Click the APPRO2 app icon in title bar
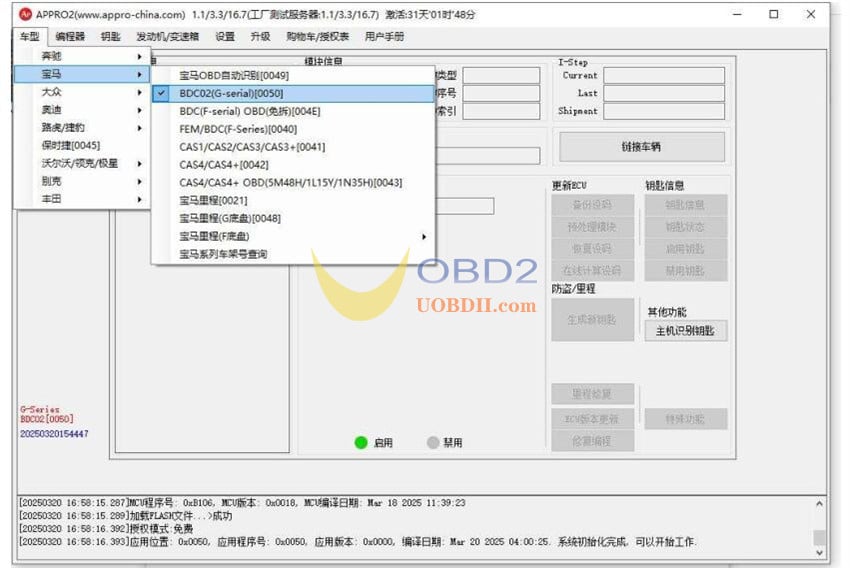The image size is (850, 568). [25, 14]
